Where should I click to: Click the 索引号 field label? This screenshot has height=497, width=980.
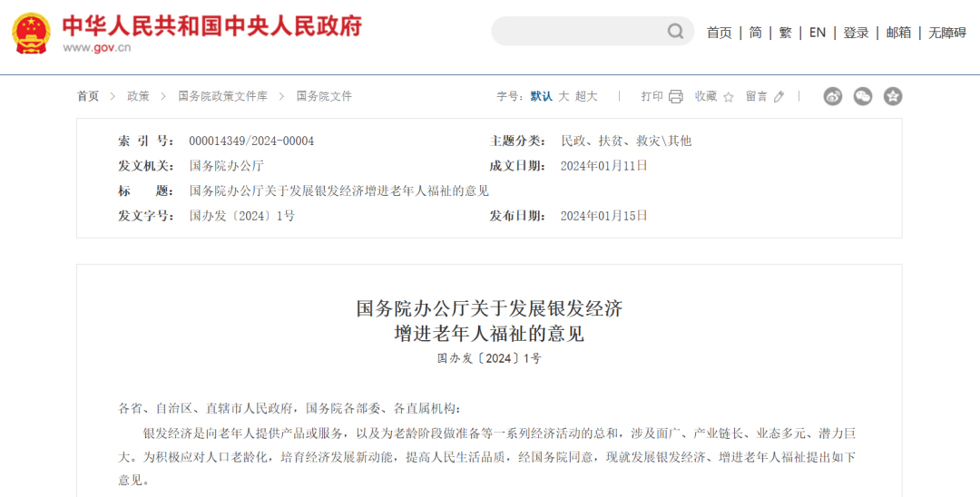click(146, 141)
